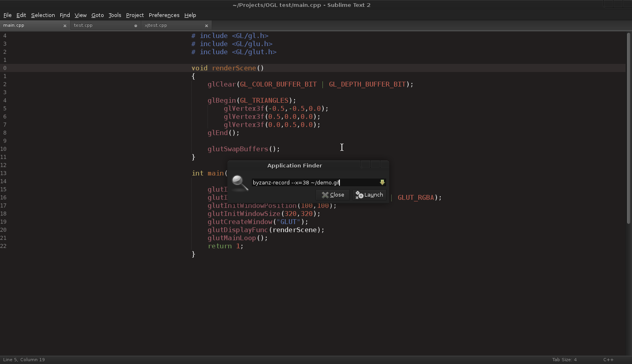Expand command history dropdown arrow
Viewport: 632px width, 364px height.
click(382, 182)
